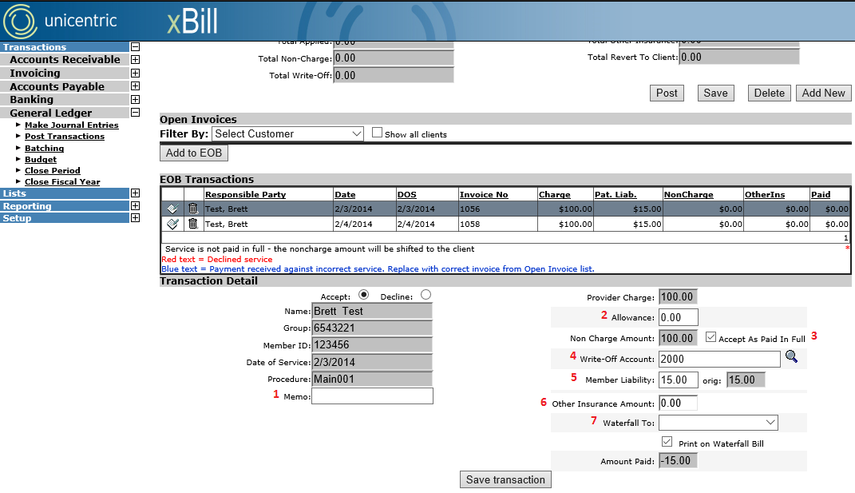Select invoice number 1058 cell
Viewport: 855px width, 493px height.
coord(498,224)
